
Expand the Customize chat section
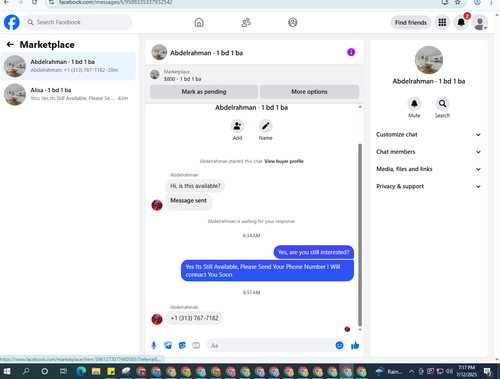point(428,135)
